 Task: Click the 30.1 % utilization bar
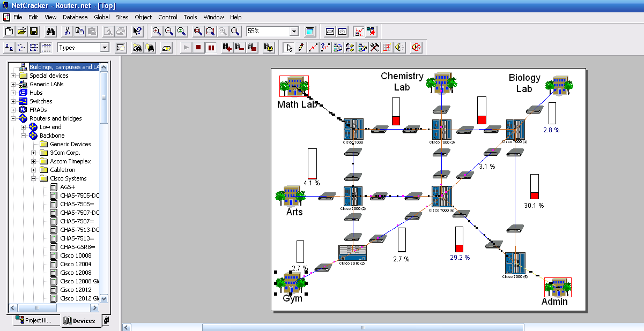[534, 187]
